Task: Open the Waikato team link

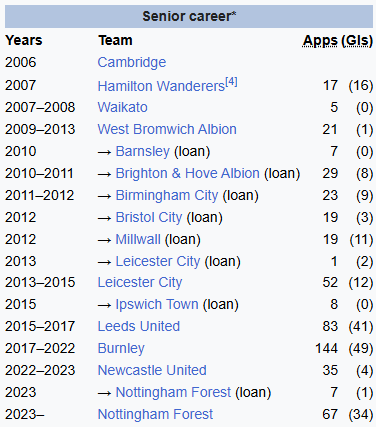Action: pos(122,107)
